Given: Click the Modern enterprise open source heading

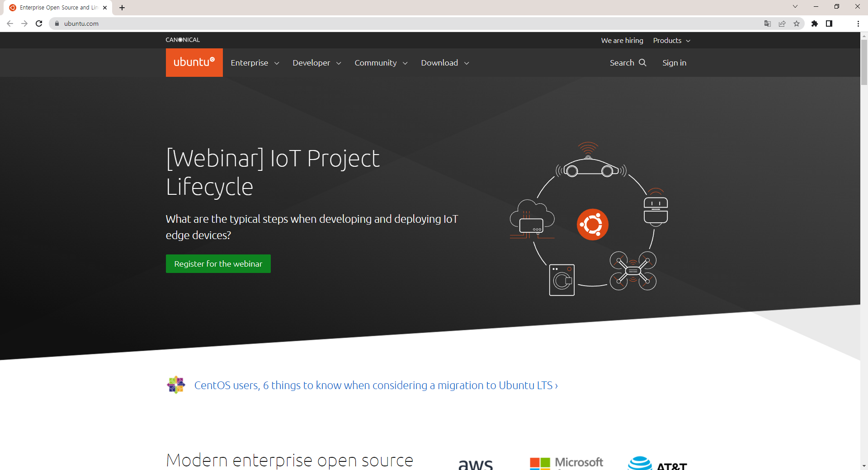Looking at the screenshot, I should tap(289, 460).
